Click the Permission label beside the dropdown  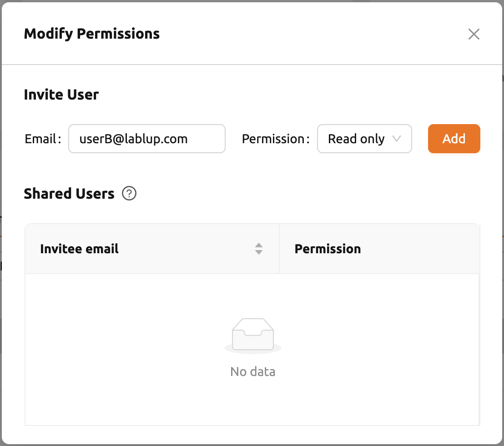click(276, 139)
